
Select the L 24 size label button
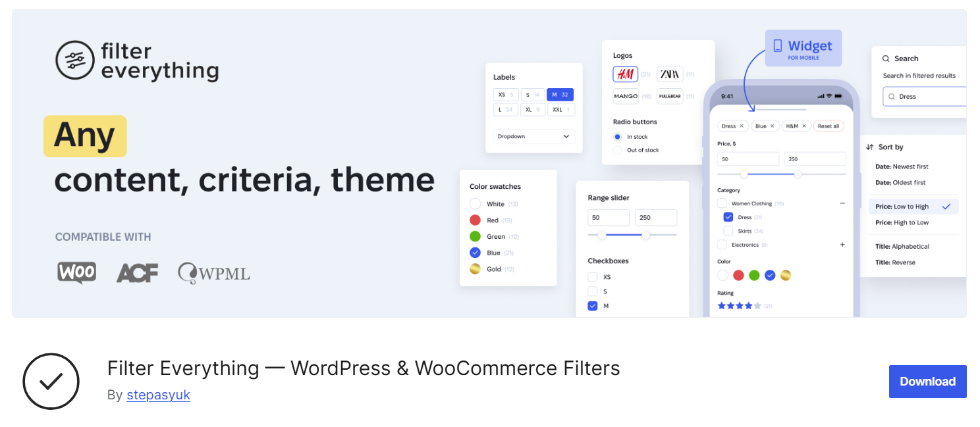pos(506,110)
